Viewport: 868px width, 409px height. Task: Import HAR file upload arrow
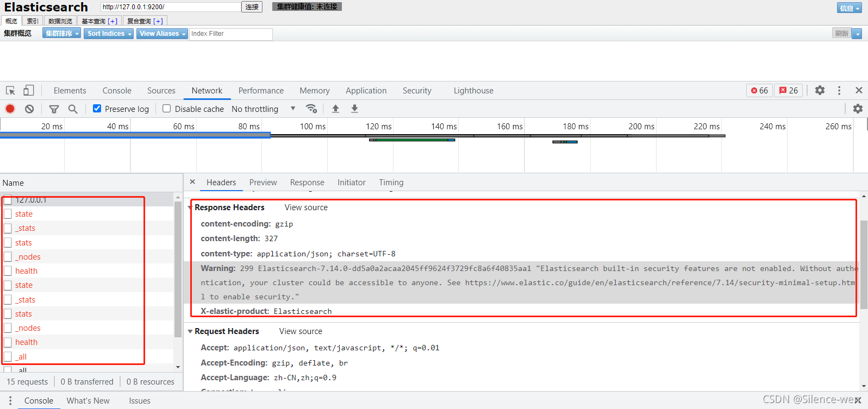335,109
